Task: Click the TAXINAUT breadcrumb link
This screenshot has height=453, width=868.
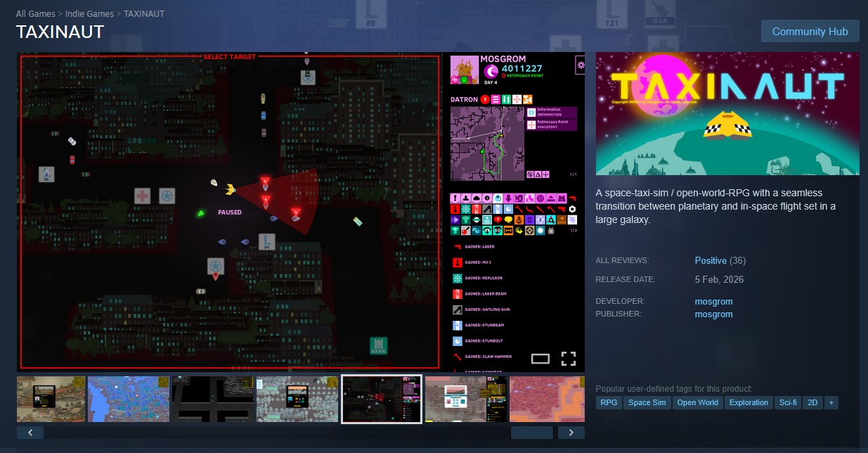Action: pyautogui.click(x=144, y=13)
